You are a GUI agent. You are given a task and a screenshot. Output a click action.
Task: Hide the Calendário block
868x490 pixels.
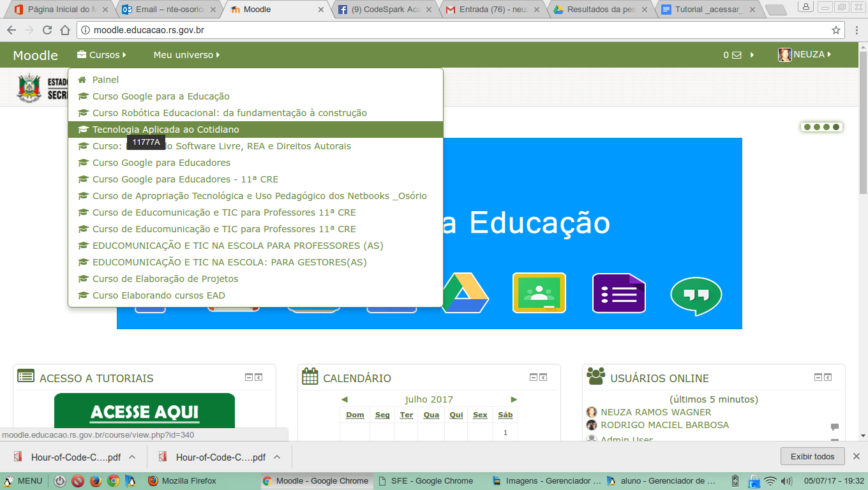(x=534, y=378)
